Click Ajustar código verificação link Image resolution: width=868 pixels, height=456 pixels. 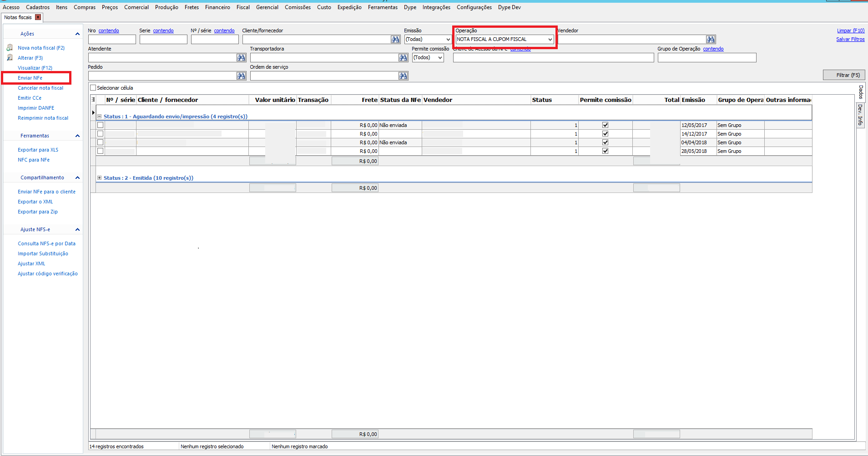(48, 274)
